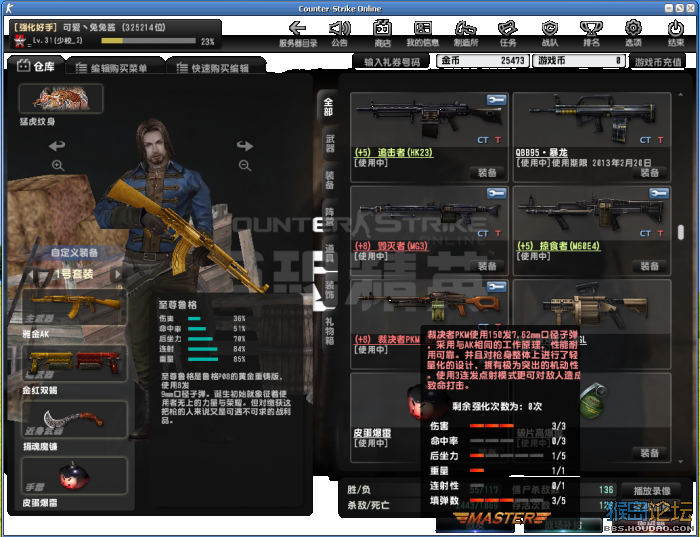Viewport: 700px width, 537px height.
Task: Click wrench icon on 追击者 HK23 card
Action: coord(496,100)
